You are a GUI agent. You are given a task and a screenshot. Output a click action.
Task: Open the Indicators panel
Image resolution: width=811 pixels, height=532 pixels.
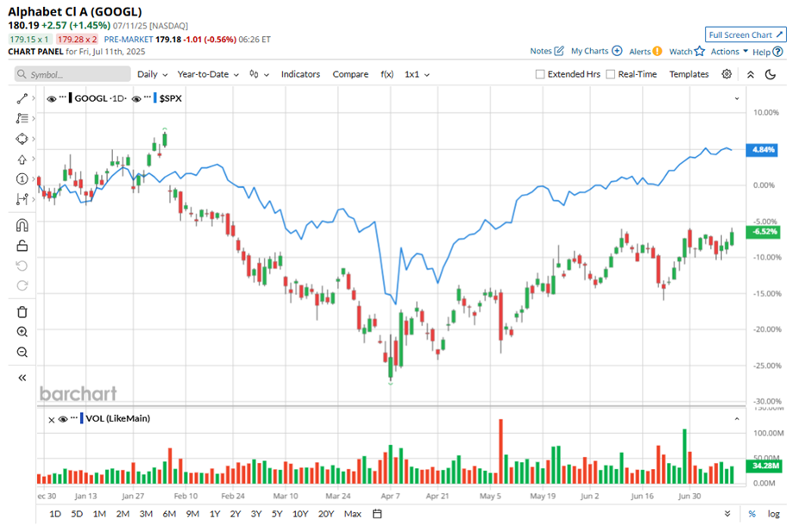(x=300, y=74)
